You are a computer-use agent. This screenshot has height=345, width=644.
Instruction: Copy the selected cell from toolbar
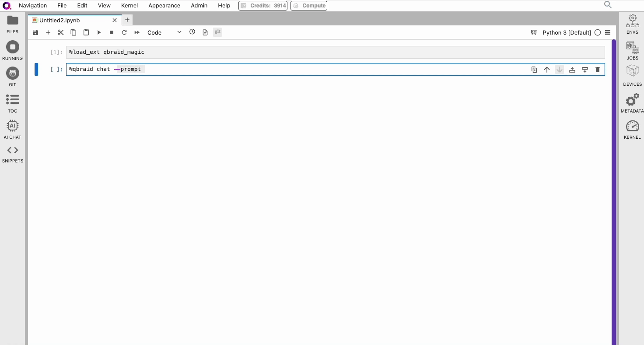coord(73,32)
